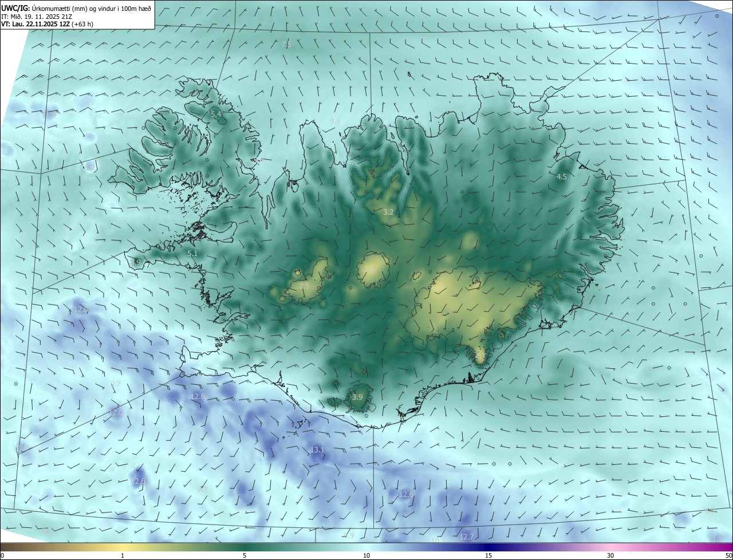The image size is (733, 560).
Task: Click the 7.5 value north of Iceland
Action: 287,44
